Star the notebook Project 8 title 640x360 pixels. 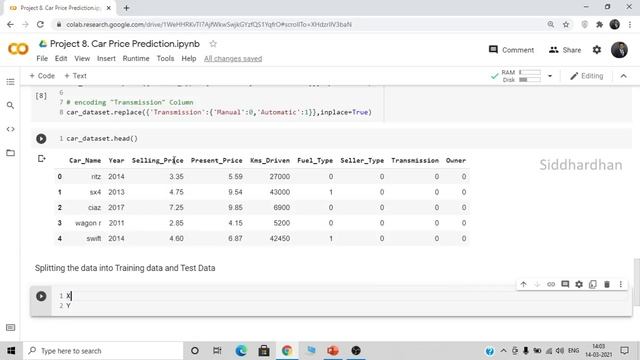tap(213, 44)
